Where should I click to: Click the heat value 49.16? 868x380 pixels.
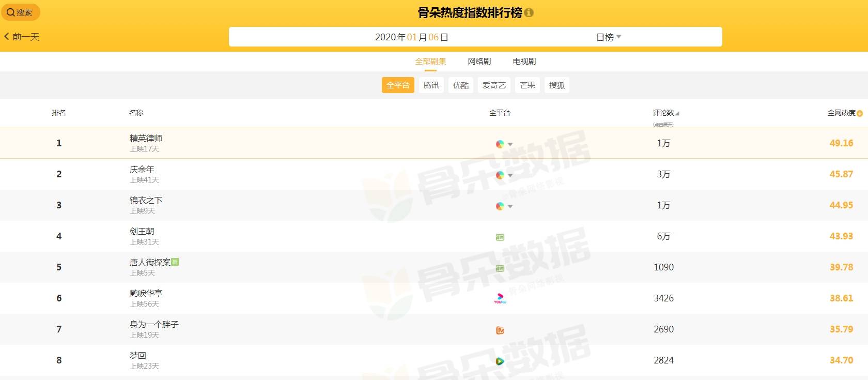coord(841,143)
